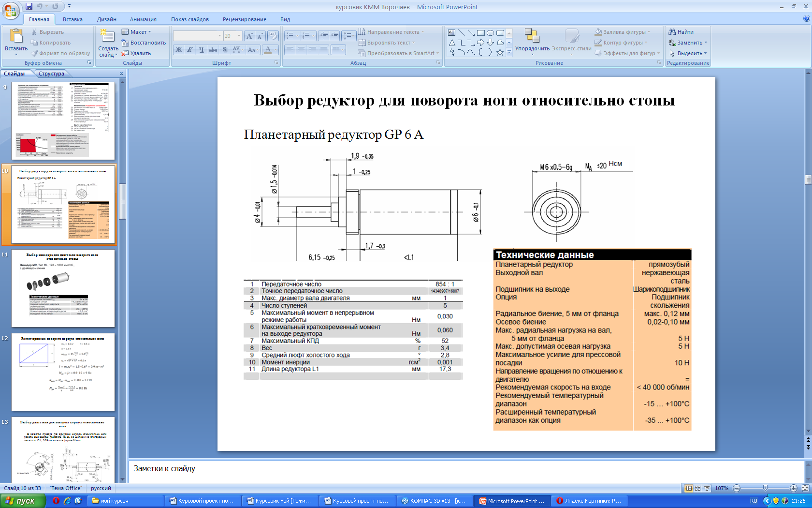Select the line shape in shapes gallery
Image resolution: width=812 pixels, height=508 pixels.
462,33
